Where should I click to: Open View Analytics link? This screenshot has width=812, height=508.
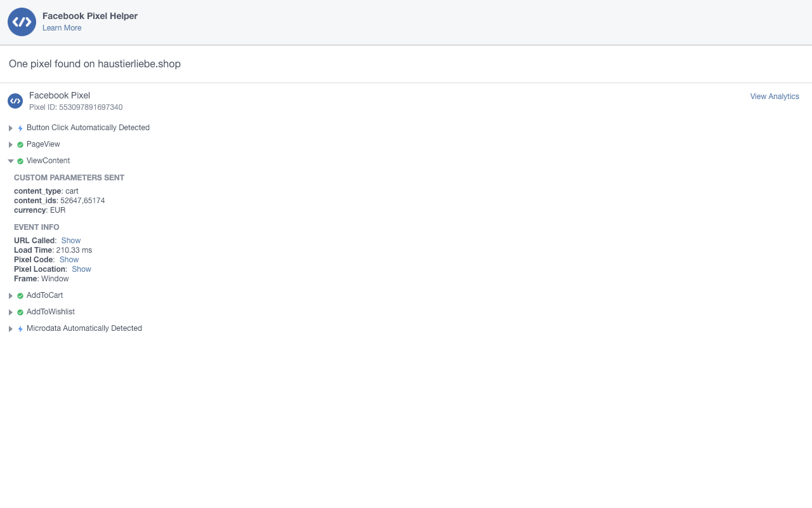tap(775, 97)
